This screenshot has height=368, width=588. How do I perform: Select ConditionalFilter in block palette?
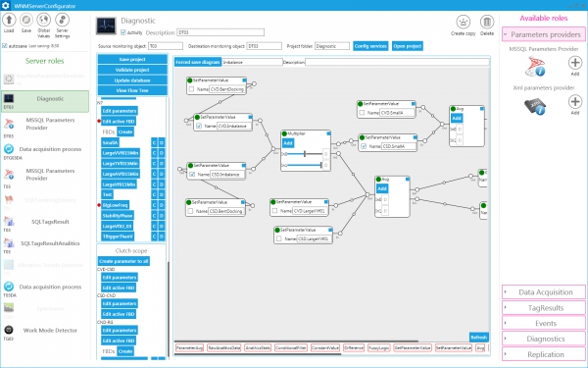click(x=291, y=348)
